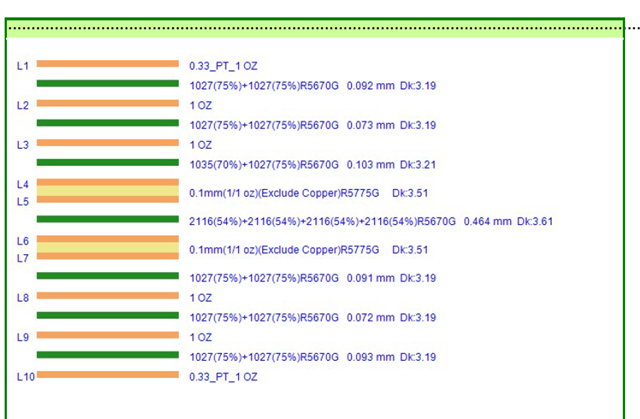
Task: Select the L3 layer label
Action: (x=23, y=145)
